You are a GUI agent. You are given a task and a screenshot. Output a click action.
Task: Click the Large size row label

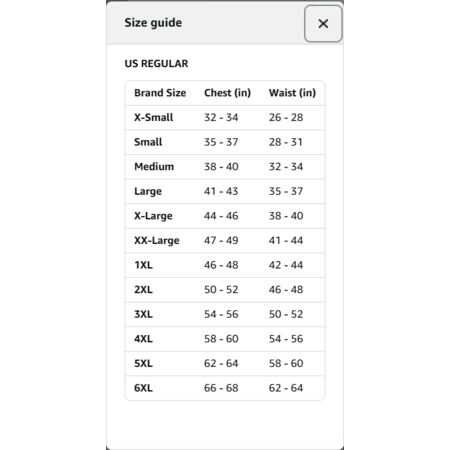coord(148,191)
